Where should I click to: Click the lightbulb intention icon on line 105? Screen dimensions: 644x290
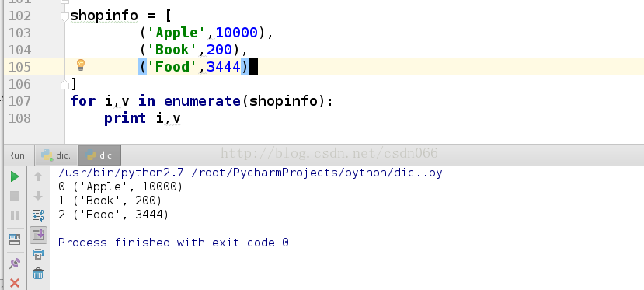[x=81, y=65]
